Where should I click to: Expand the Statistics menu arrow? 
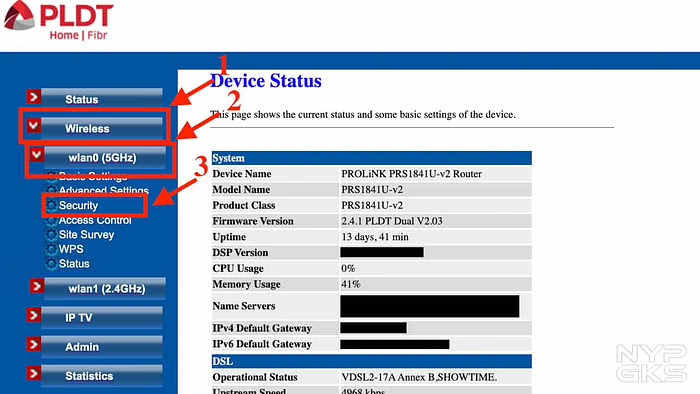coord(33,373)
